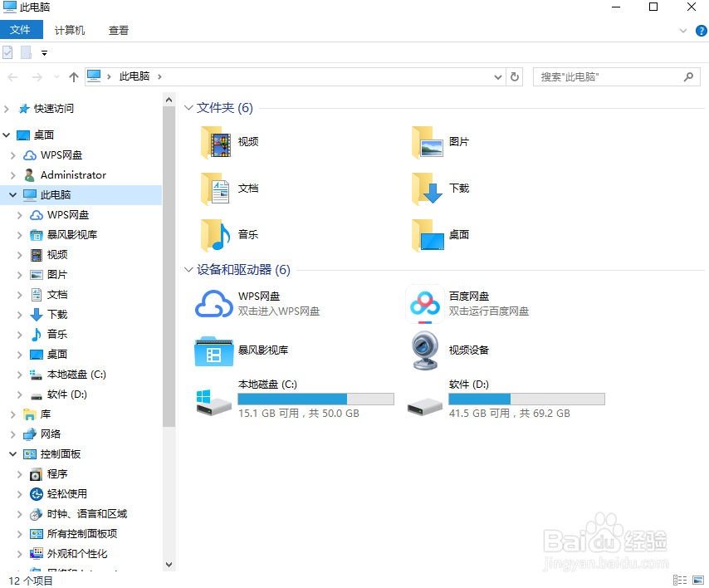Open the 图片 folder icon
709x588 pixels.
point(424,141)
